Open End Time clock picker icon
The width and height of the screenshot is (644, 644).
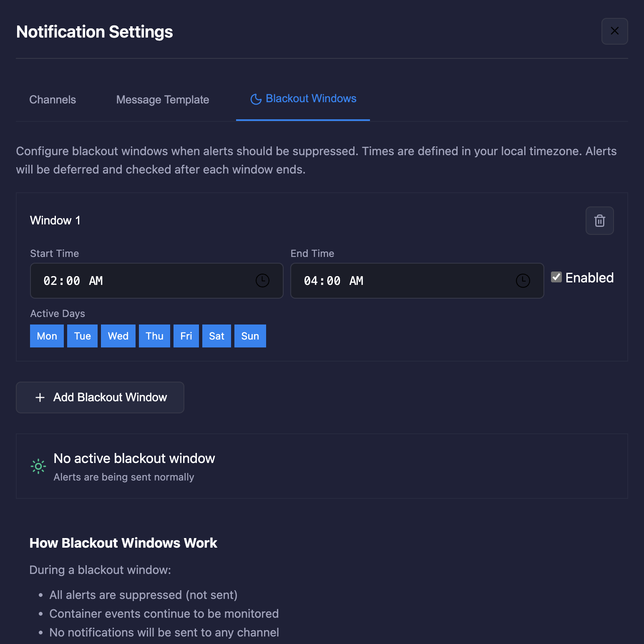coord(523,281)
